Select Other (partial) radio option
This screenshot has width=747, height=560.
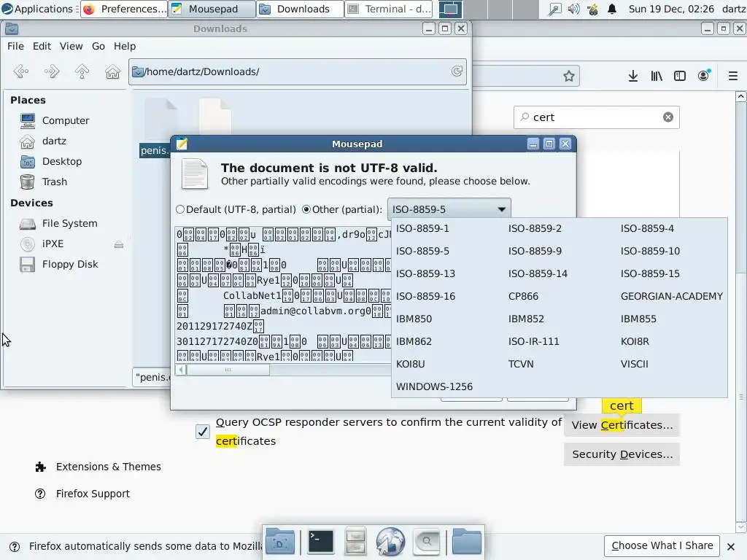pyautogui.click(x=342, y=209)
